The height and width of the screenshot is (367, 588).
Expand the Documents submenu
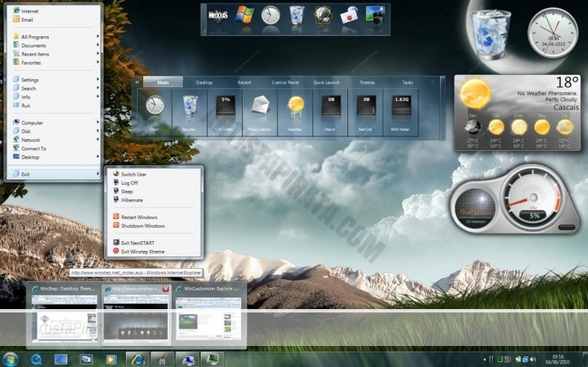55,45
